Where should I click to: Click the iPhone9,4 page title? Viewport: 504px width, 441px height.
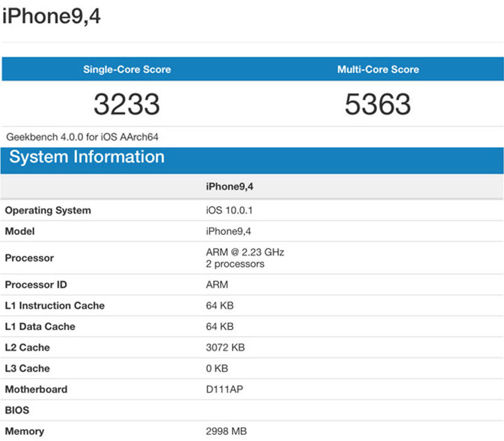click(x=52, y=16)
